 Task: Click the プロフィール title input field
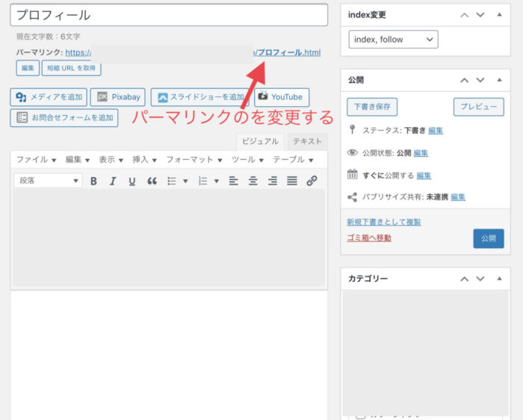(169, 15)
